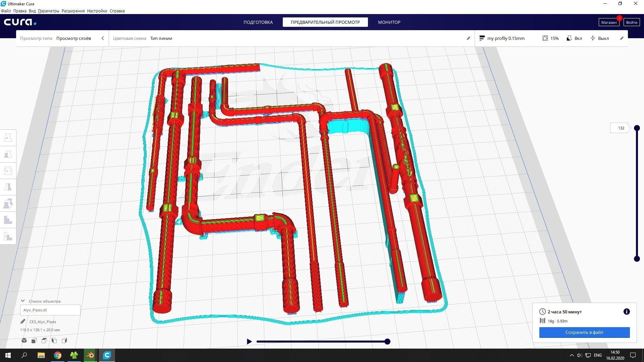Switch to 3D view cube icon
The height and width of the screenshot is (362, 644).
(x=24, y=341)
